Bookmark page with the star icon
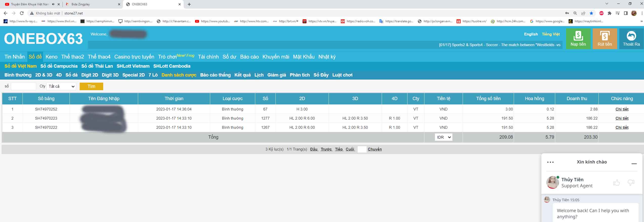Viewport: 644px width, 222px height. pyautogui.click(x=591, y=13)
